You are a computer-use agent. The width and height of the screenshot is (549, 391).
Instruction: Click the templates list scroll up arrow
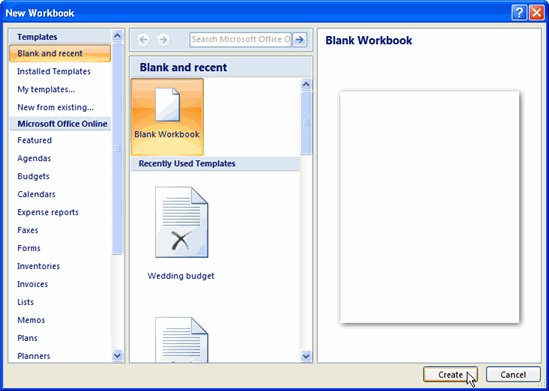point(117,35)
